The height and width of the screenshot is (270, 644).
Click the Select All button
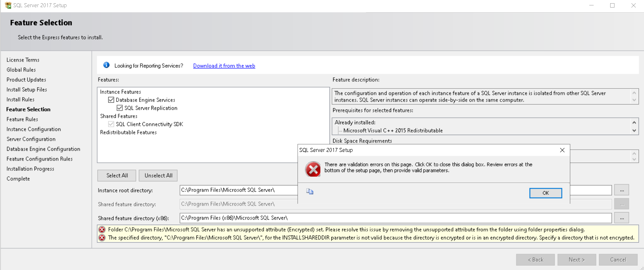117,176
